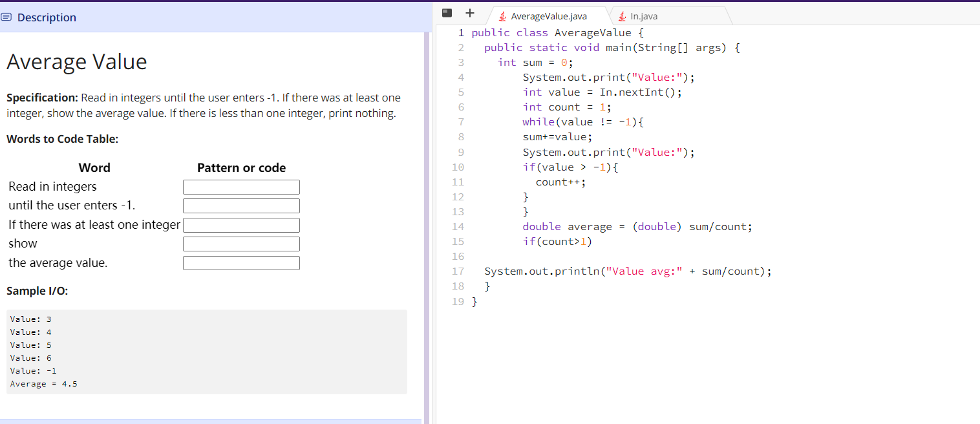Add a new file with the plus icon
This screenshot has height=424, width=980.
click(470, 12)
